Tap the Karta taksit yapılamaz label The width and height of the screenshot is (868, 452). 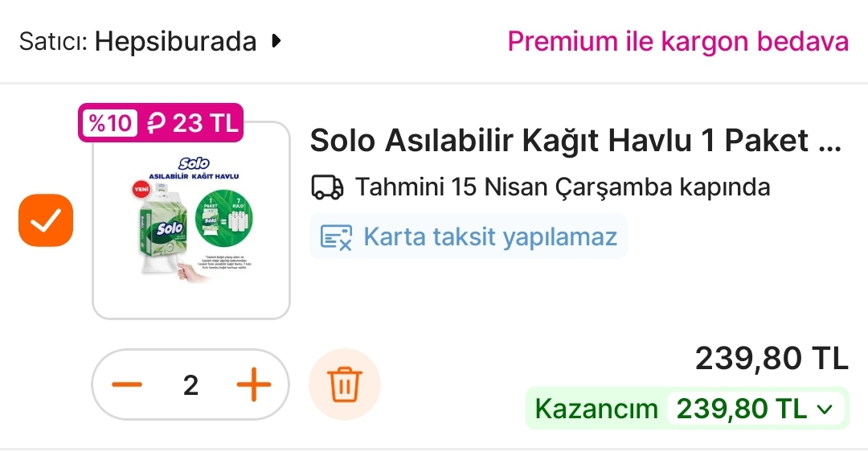tap(490, 237)
